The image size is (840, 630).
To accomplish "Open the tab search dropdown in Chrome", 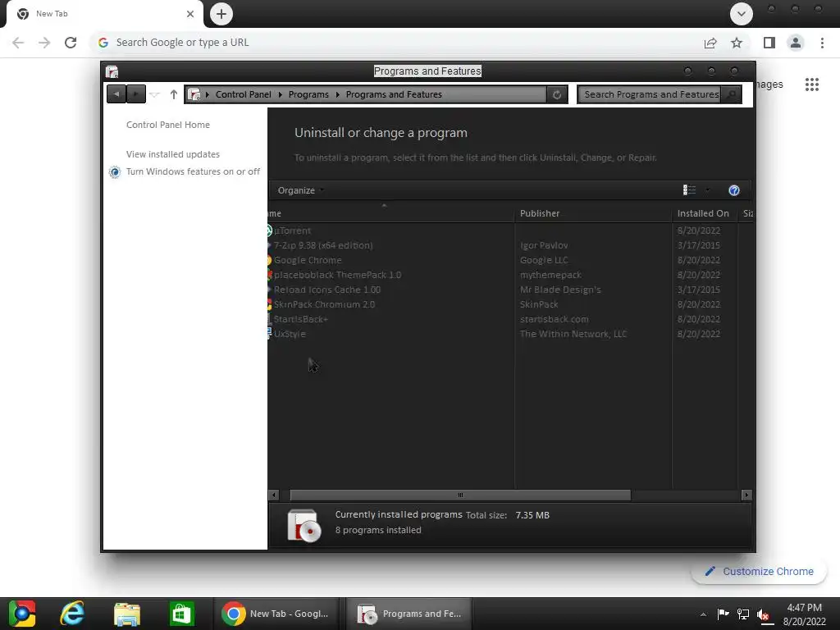I will [742, 14].
